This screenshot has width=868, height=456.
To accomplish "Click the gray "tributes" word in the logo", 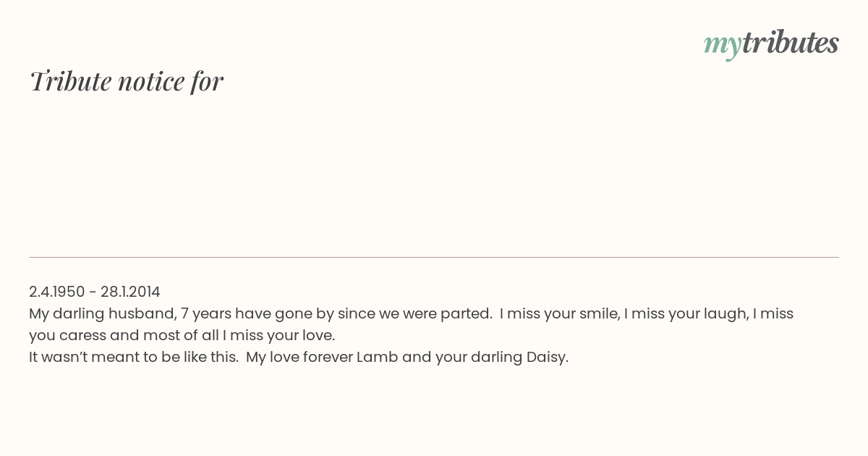I will click(791, 43).
